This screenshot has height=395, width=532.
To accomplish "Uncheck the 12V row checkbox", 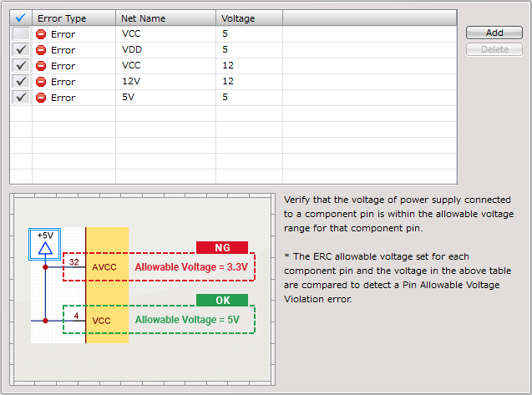I will [21, 82].
